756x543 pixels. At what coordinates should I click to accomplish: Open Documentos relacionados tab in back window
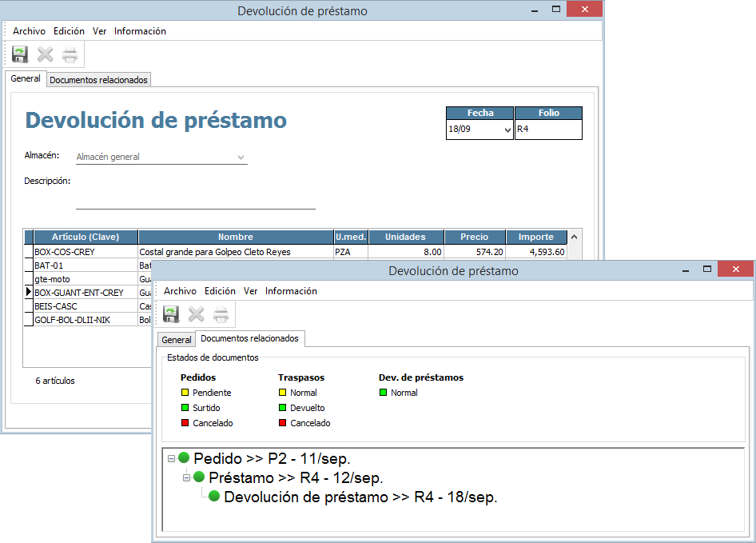[x=98, y=80]
